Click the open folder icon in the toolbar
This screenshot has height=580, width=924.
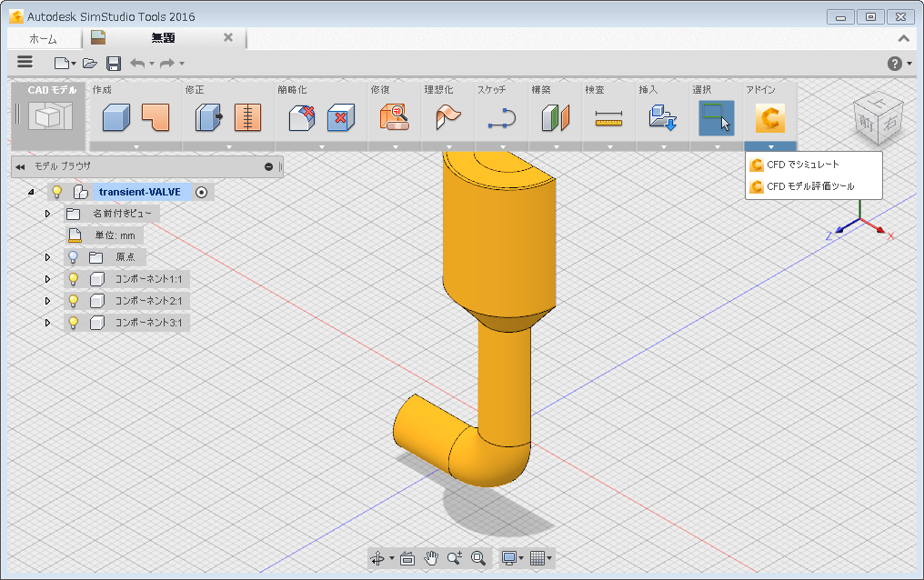(89, 63)
